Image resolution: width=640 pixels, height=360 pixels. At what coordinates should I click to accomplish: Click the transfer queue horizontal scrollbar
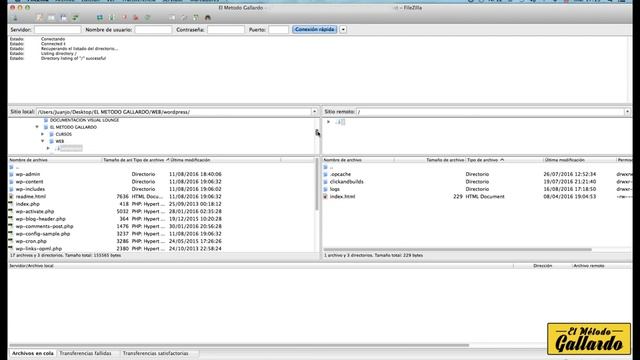(239, 345)
